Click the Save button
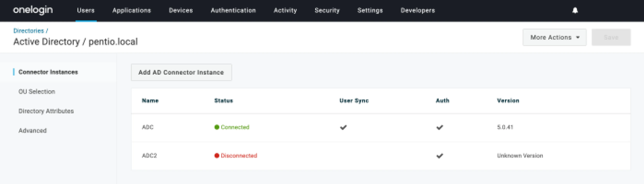The height and width of the screenshot is (184, 644). (611, 37)
